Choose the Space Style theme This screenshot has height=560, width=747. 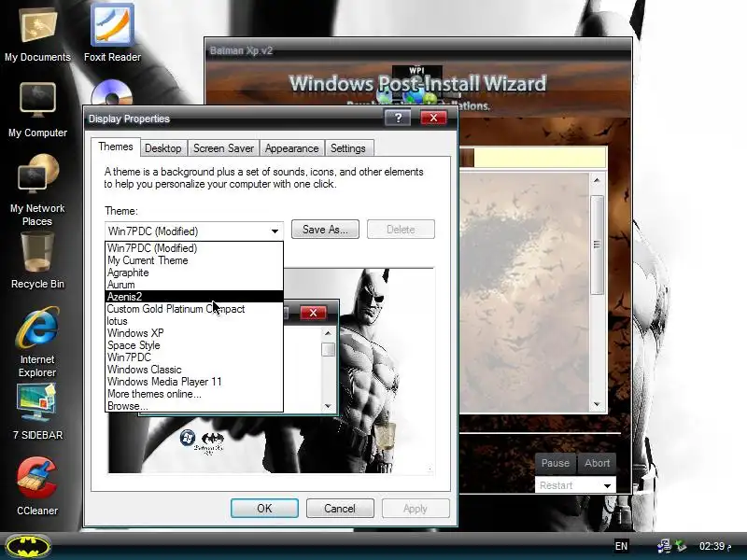tap(194, 345)
